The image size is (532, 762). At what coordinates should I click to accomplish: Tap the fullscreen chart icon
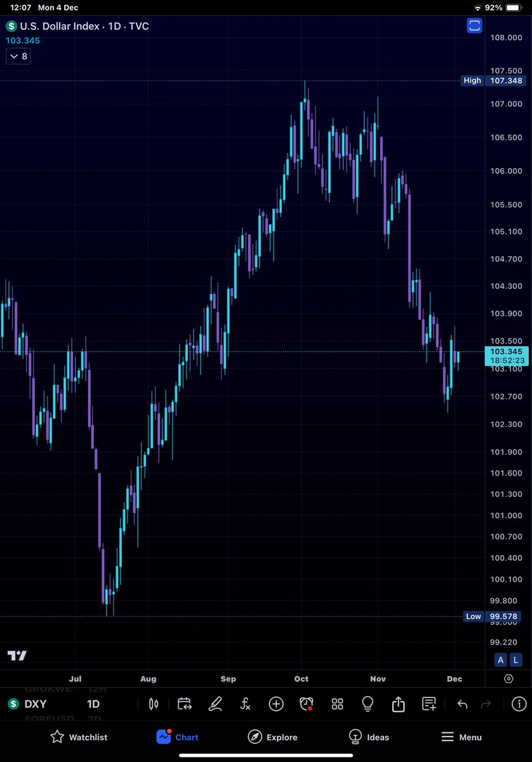click(x=474, y=26)
